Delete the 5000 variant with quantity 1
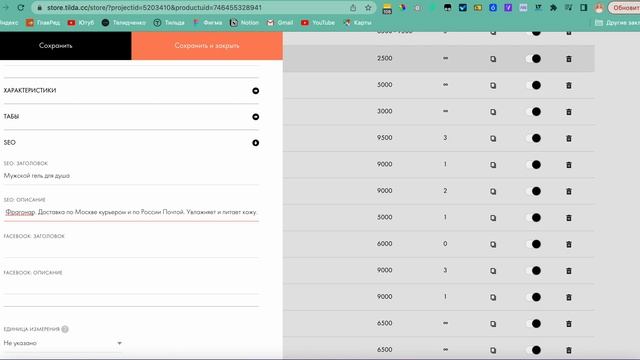 click(x=569, y=218)
